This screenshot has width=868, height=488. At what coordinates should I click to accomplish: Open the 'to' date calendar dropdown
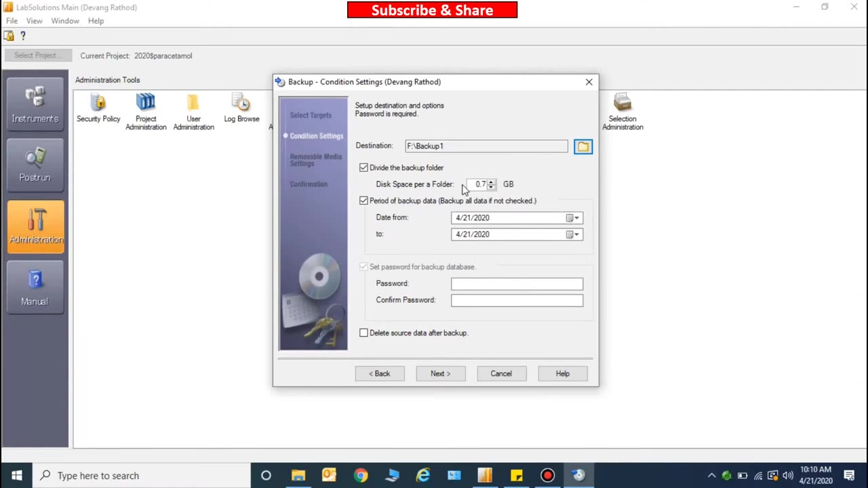coord(574,235)
